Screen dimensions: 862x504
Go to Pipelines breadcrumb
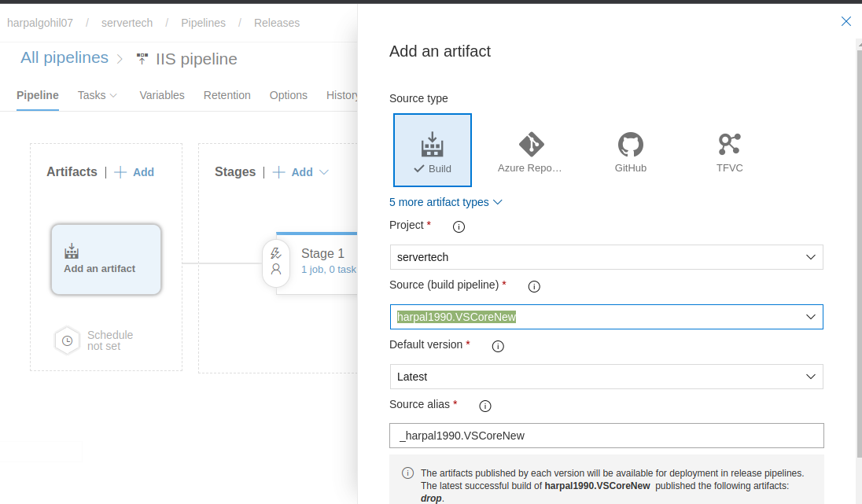pyautogui.click(x=204, y=23)
